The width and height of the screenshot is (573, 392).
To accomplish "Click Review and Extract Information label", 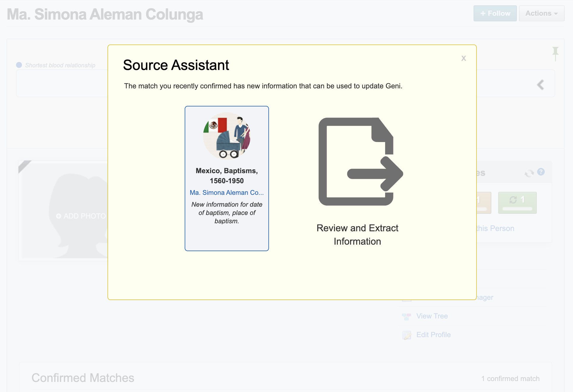I will coord(357,235).
